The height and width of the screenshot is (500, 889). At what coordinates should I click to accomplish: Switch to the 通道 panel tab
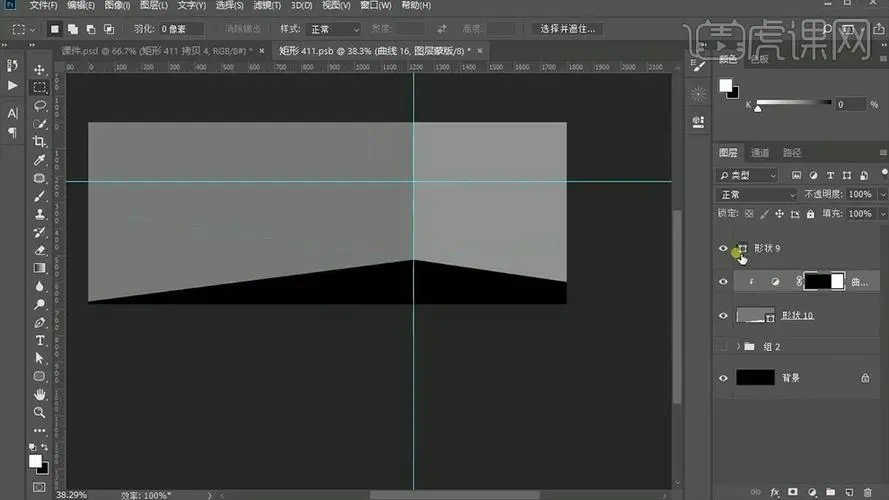(x=760, y=153)
